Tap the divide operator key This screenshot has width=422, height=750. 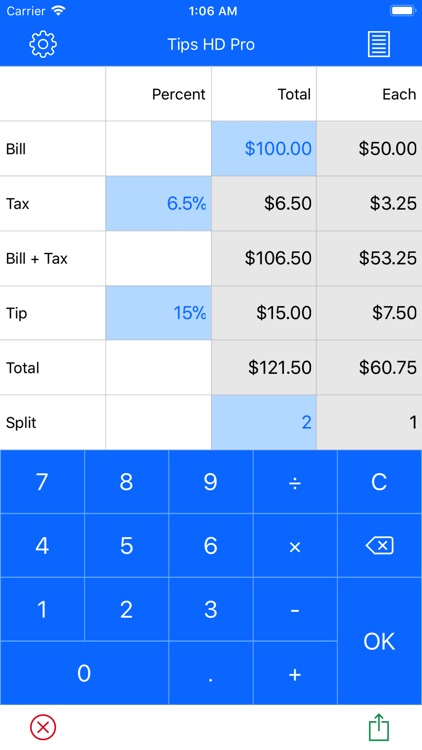tap(295, 482)
